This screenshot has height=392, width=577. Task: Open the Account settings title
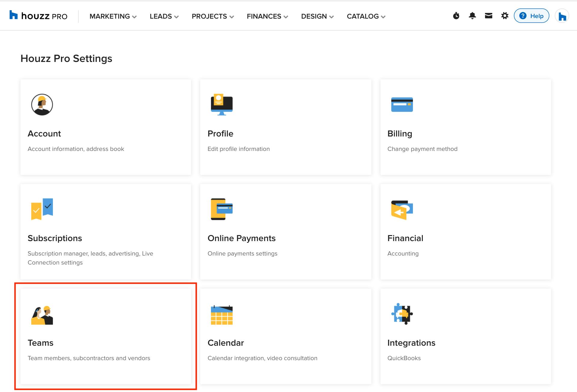pos(44,133)
